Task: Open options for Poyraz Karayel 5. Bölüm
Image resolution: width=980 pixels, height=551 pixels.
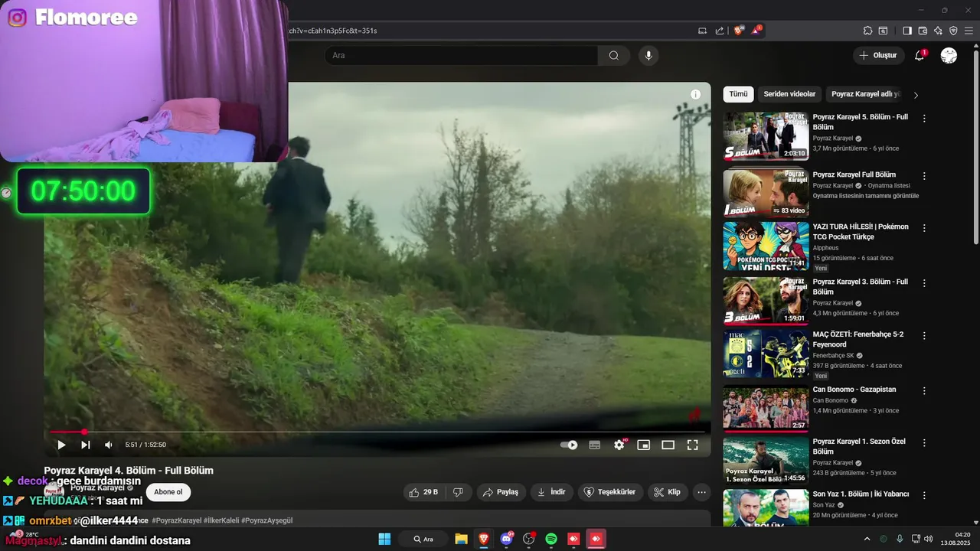Action: coord(924,119)
